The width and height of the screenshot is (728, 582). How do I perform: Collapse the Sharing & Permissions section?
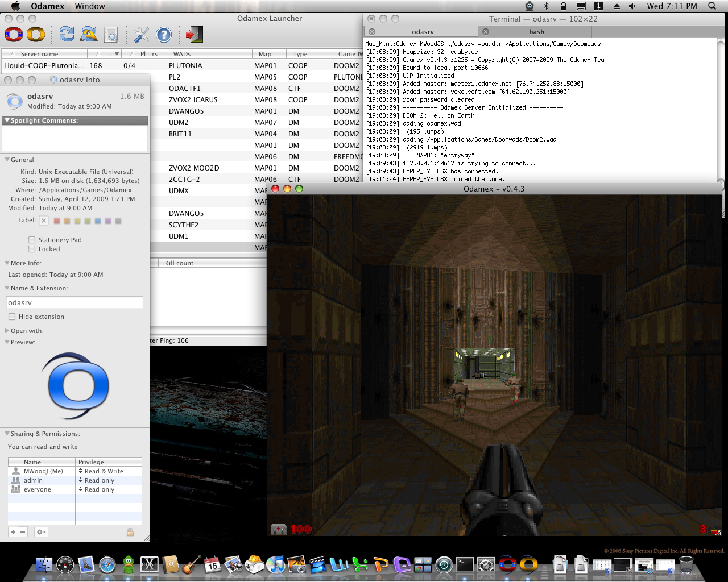(7, 434)
